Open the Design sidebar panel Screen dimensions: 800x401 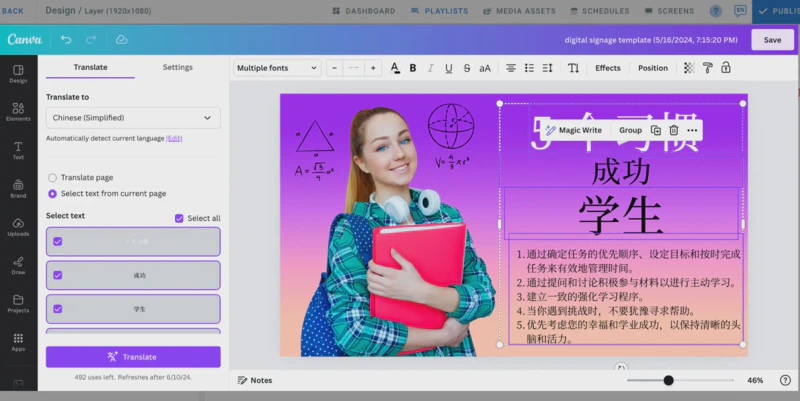(18, 73)
